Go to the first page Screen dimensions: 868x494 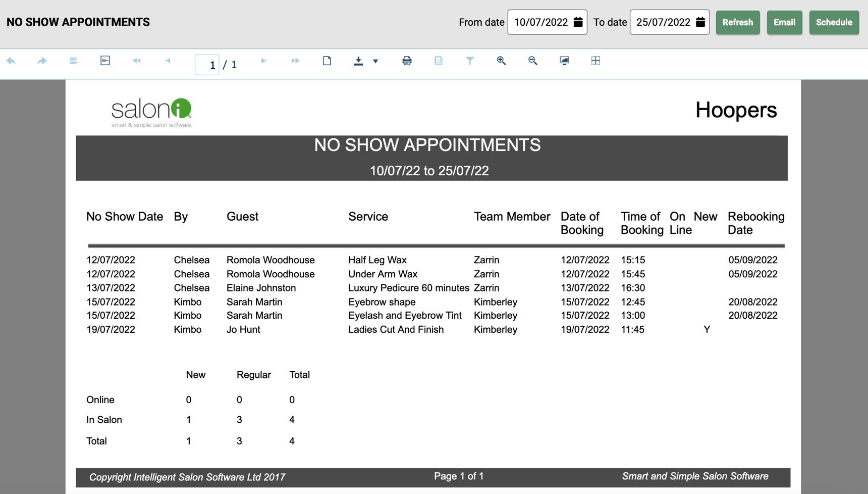pos(168,61)
